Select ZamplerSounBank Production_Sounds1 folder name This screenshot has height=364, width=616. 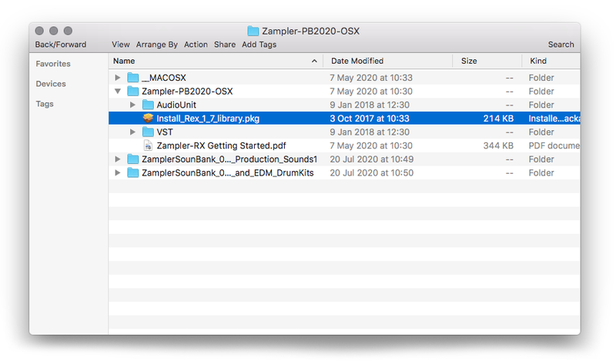(x=229, y=159)
